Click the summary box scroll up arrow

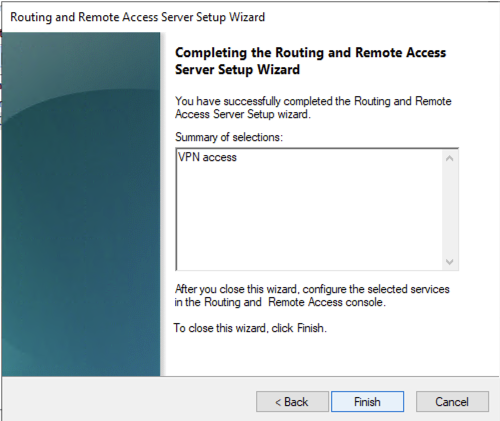[450, 158]
